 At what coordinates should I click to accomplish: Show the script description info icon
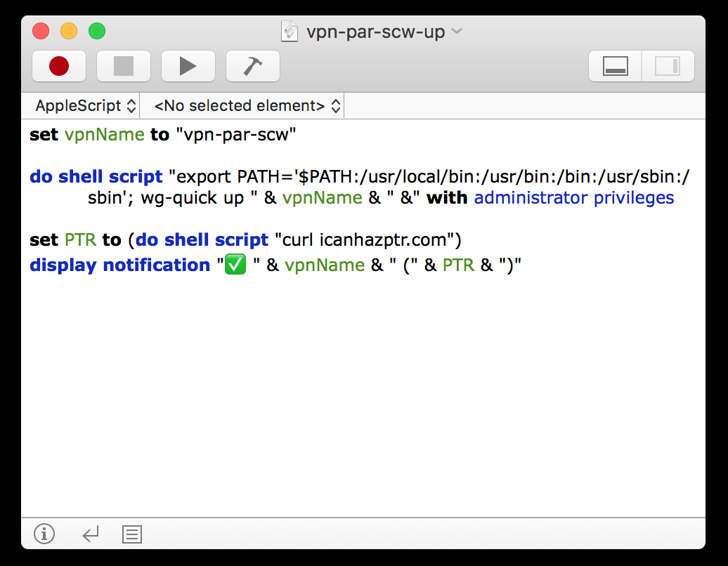coord(44,534)
